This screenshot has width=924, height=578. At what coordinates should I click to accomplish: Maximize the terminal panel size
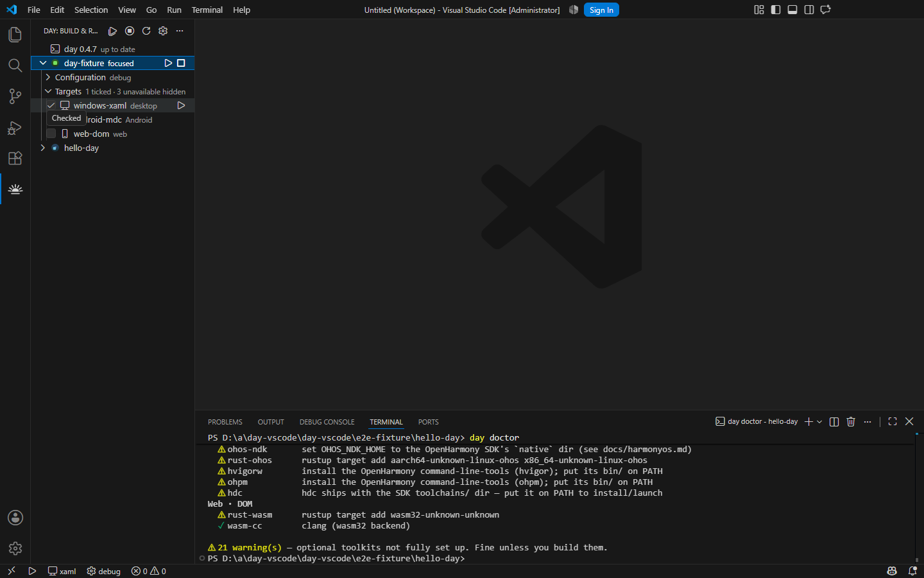(x=893, y=422)
